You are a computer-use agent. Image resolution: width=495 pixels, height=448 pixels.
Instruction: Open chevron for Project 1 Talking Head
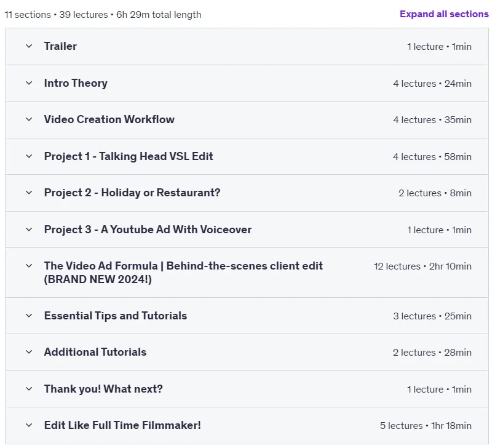(29, 156)
